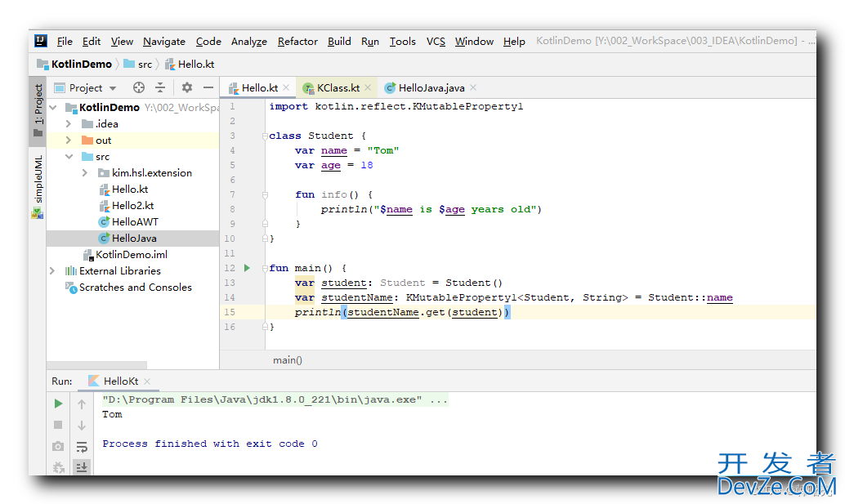Collapse all in Project panel toolbar
The image size is (845, 504).
click(x=160, y=87)
